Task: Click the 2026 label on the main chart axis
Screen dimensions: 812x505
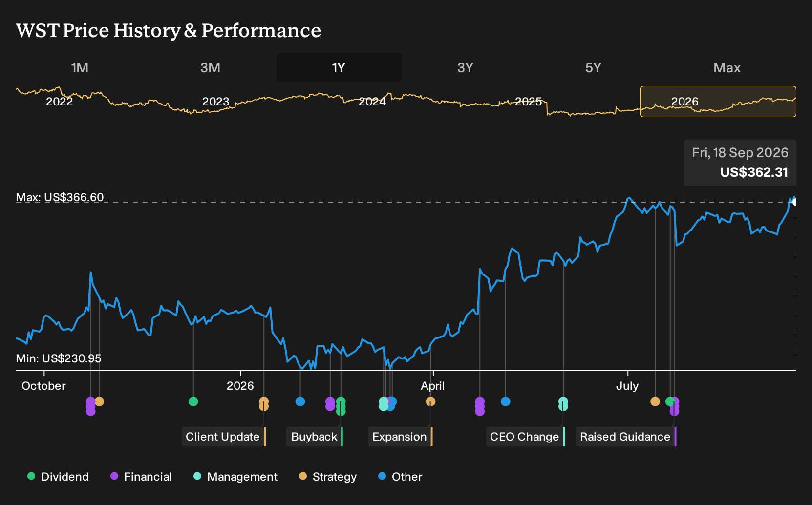Action: 240,386
